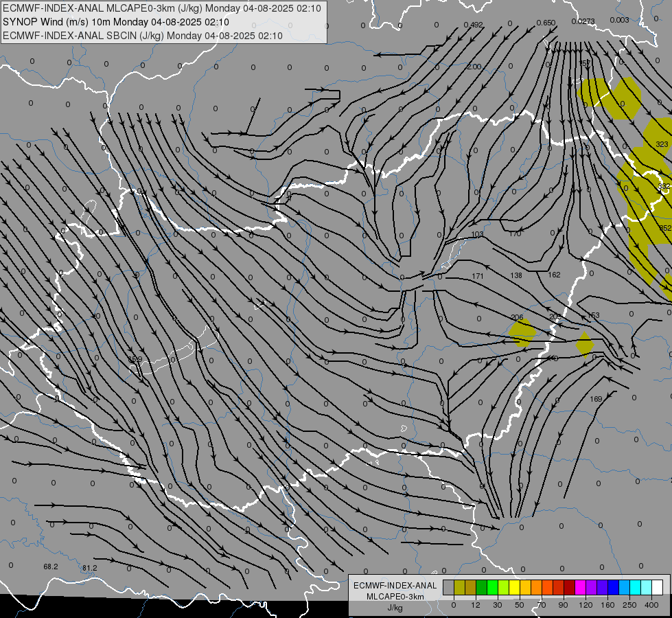Click map value 332
The height and width of the screenshot is (618, 672).
664,185
